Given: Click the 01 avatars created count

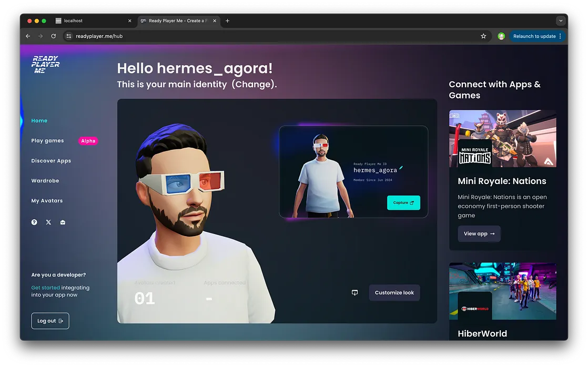Looking at the screenshot, I should [x=145, y=299].
